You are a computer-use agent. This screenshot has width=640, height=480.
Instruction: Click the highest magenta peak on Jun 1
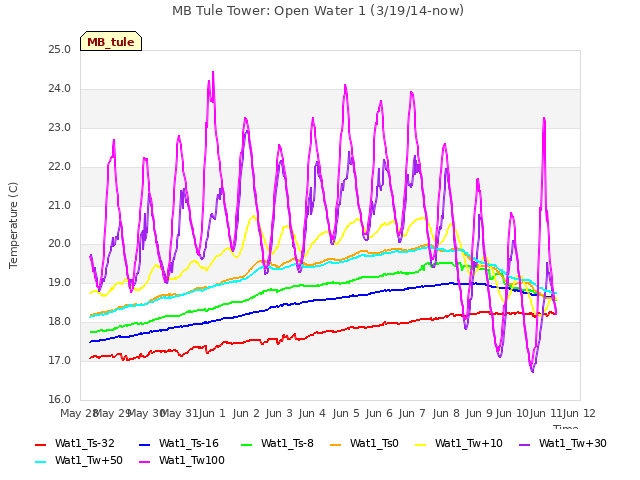[x=213, y=73]
